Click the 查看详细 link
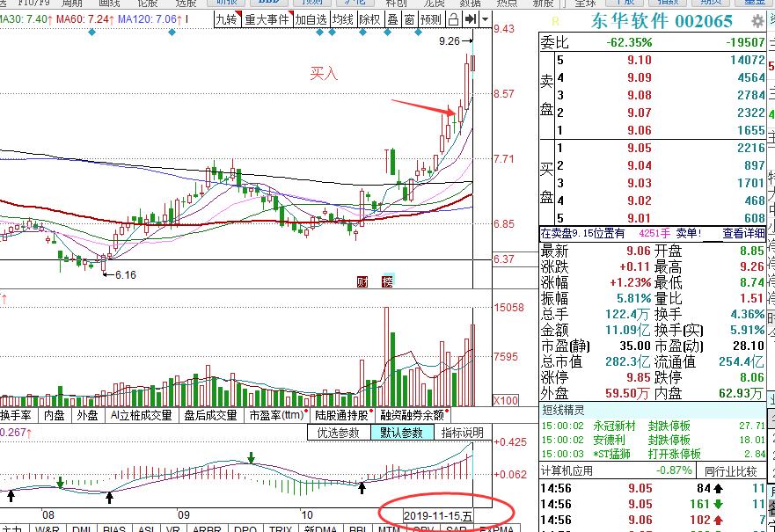The width and height of the screenshot is (775, 532). point(743,234)
